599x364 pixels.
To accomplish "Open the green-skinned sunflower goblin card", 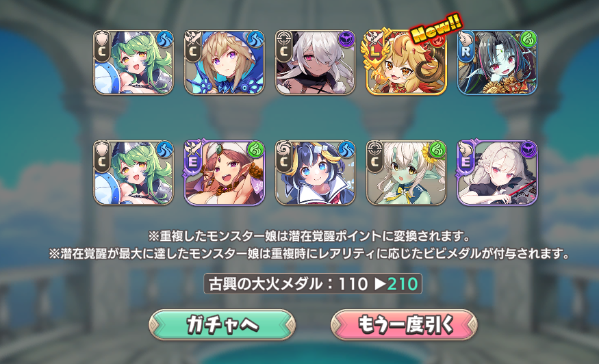I will point(406,172).
